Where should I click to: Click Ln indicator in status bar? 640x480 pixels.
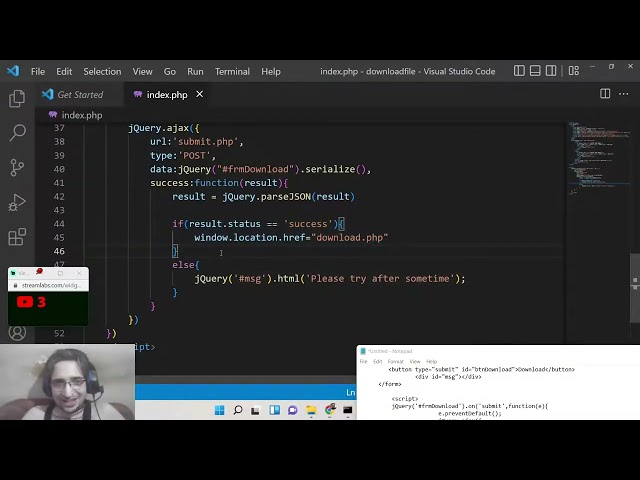350,392
